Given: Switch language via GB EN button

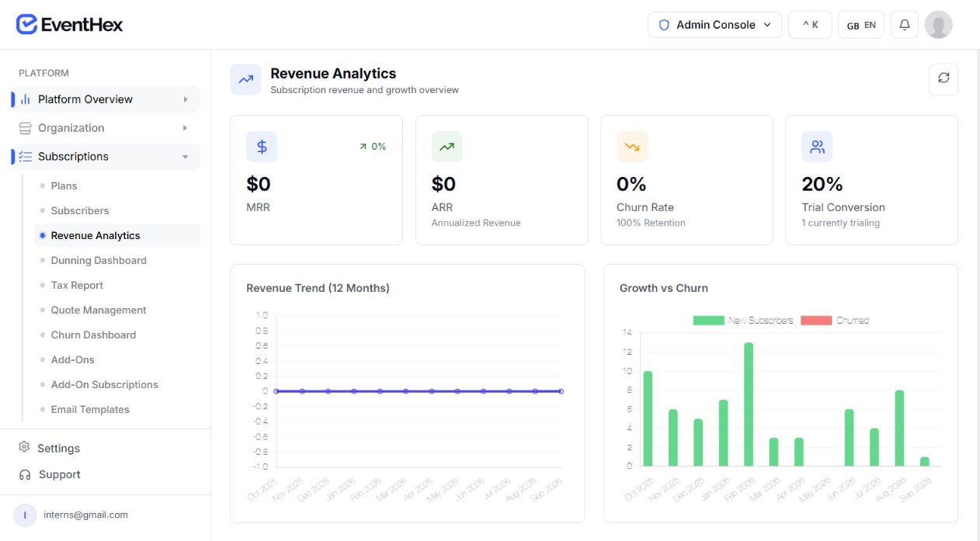Looking at the screenshot, I should [861, 25].
